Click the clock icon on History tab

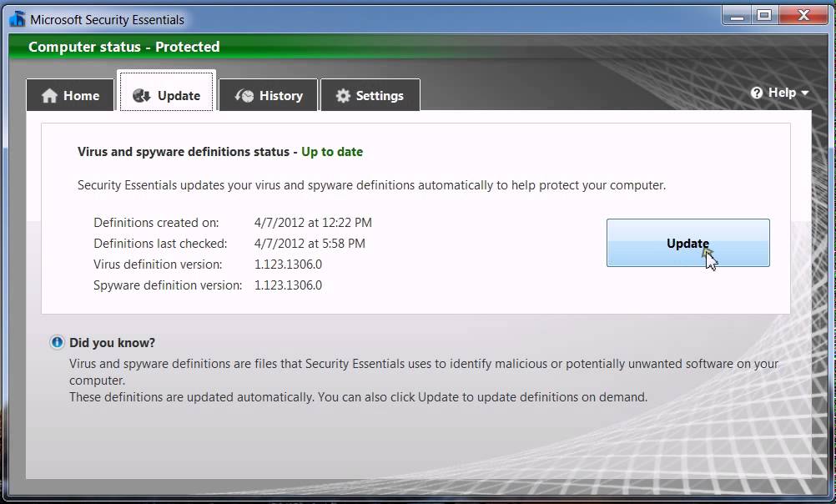point(244,95)
